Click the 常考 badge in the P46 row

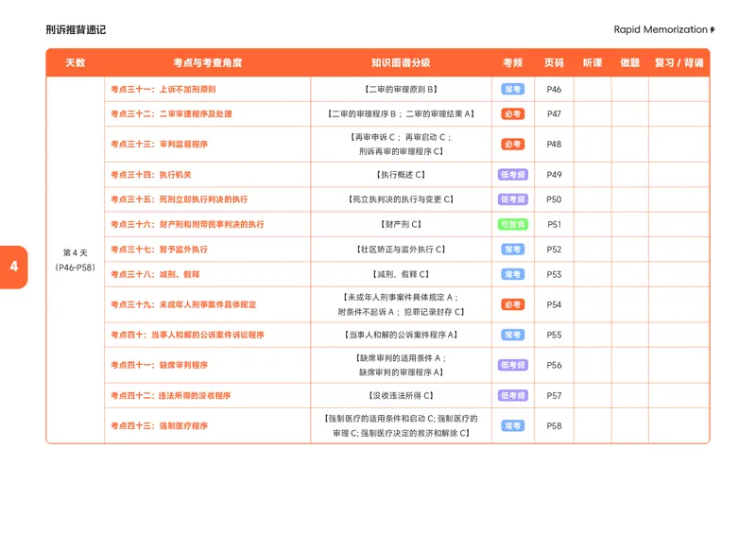512,89
